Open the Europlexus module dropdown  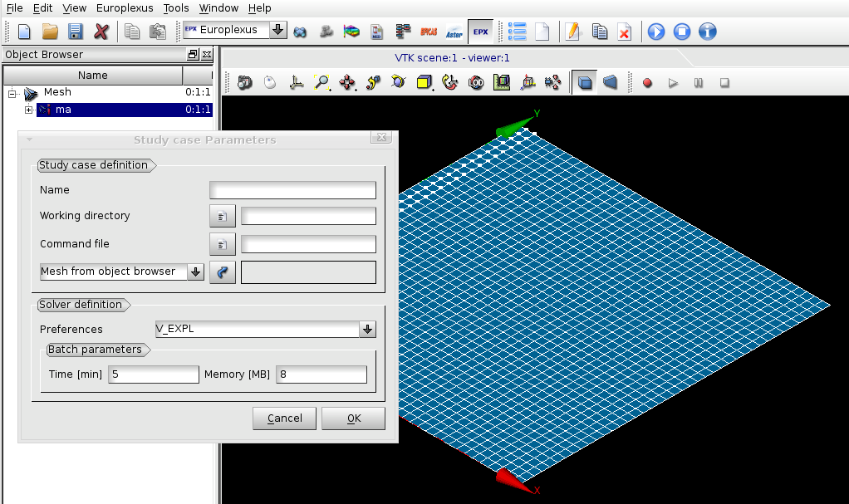277,30
